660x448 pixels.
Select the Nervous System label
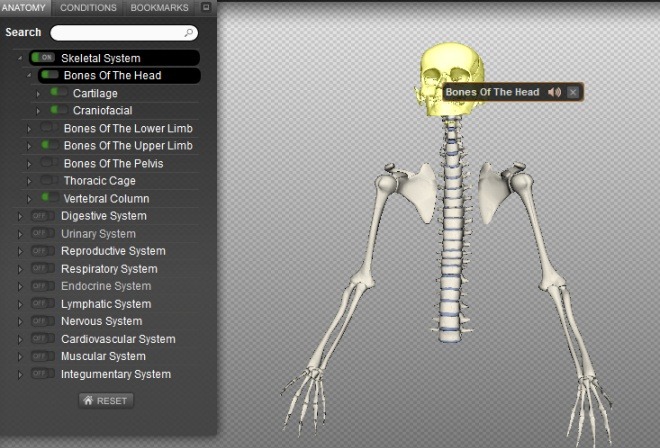click(x=101, y=321)
